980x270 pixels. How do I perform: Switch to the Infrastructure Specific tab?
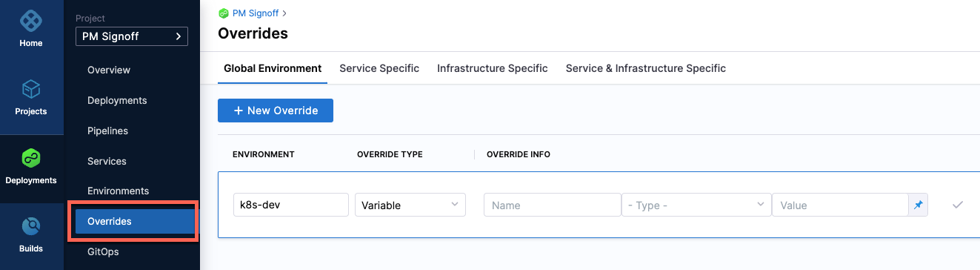click(493, 68)
